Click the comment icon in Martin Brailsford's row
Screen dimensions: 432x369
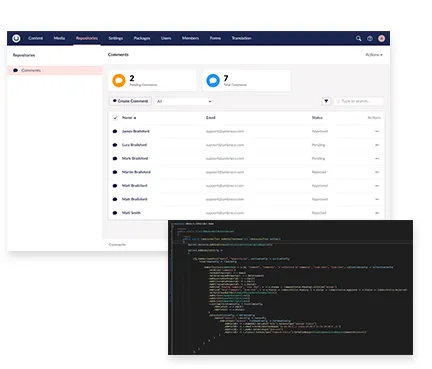pyautogui.click(x=115, y=172)
